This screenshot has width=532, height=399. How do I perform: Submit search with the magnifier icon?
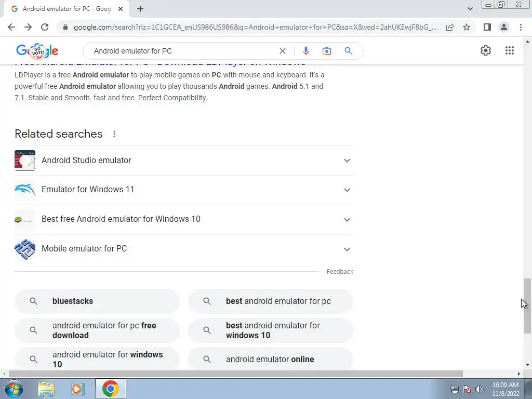[348, 51]
